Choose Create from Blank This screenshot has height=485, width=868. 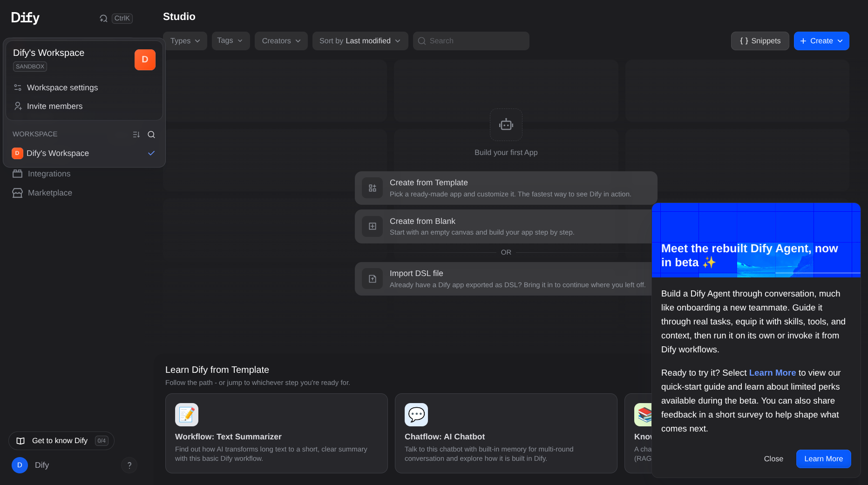pos(503,226)
